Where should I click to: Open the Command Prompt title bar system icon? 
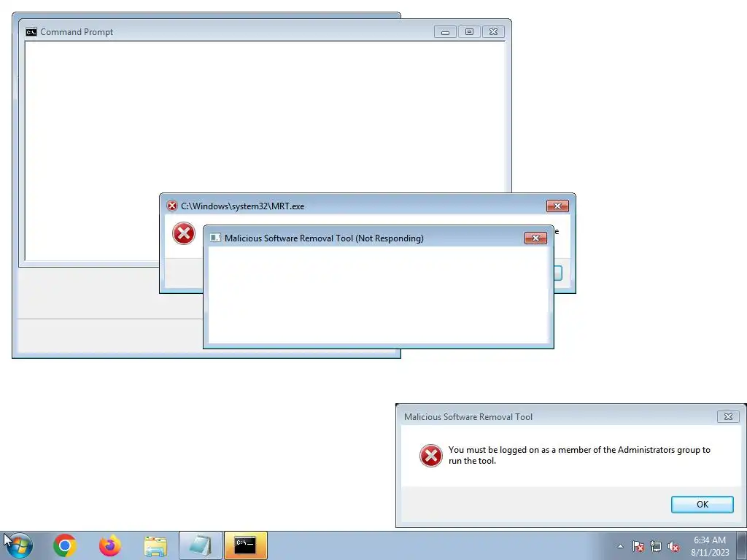pos(31,32)
